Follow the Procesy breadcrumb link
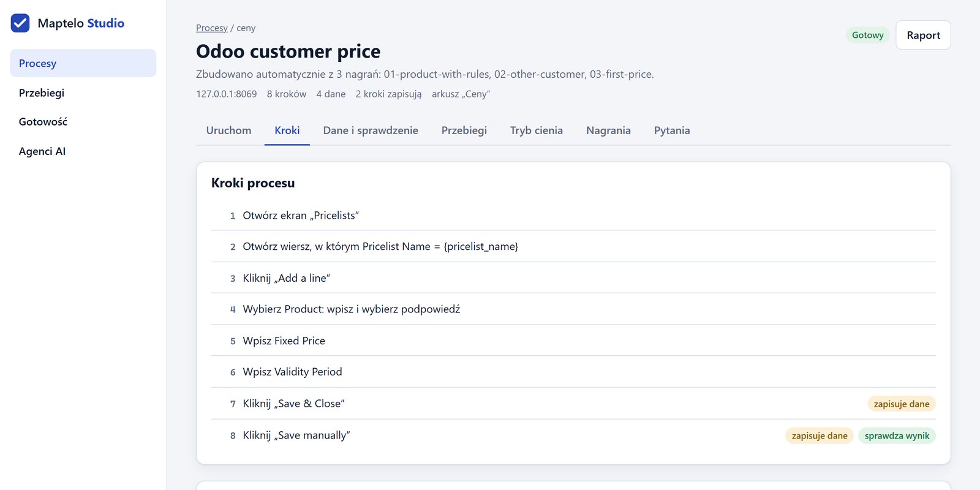Screen dimensions: 980x490 (212, 28)
